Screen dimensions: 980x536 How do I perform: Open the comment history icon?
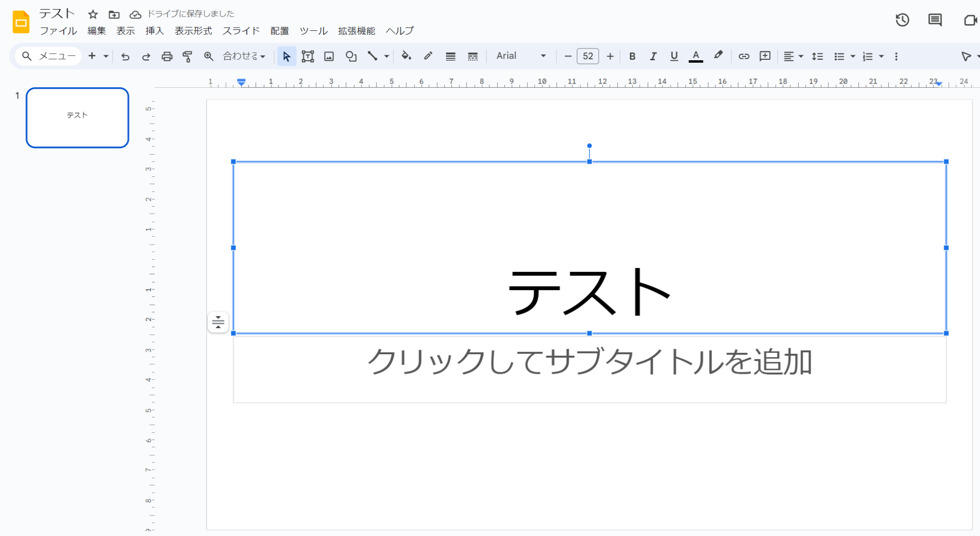point(935,20)
